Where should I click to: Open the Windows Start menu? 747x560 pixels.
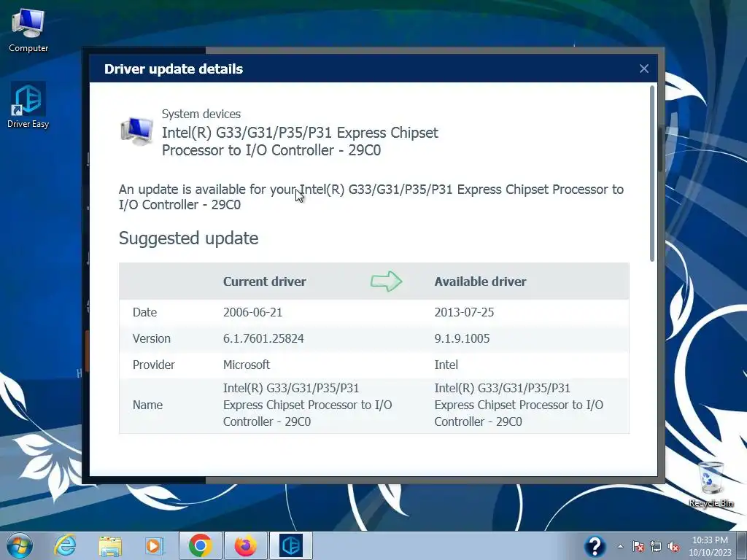coord(20,545)
